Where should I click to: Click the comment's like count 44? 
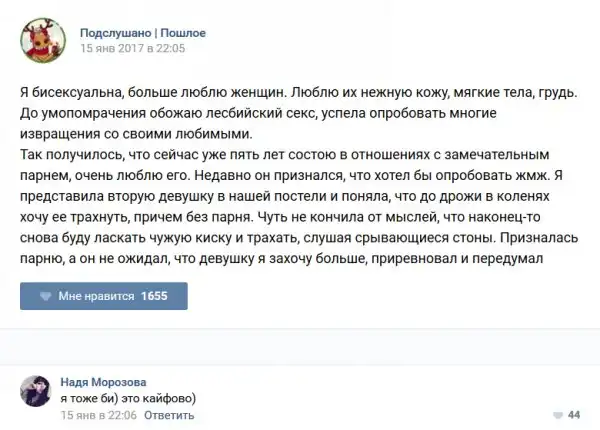(x=574, y=414)
